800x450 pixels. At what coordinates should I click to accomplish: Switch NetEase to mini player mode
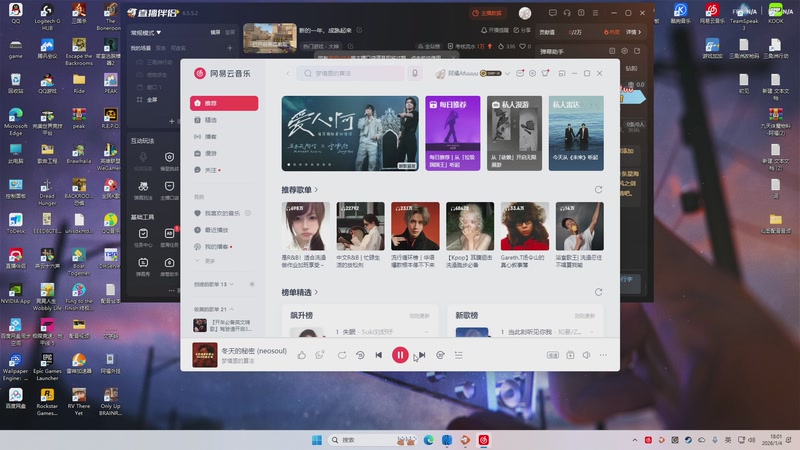(562, 73)
